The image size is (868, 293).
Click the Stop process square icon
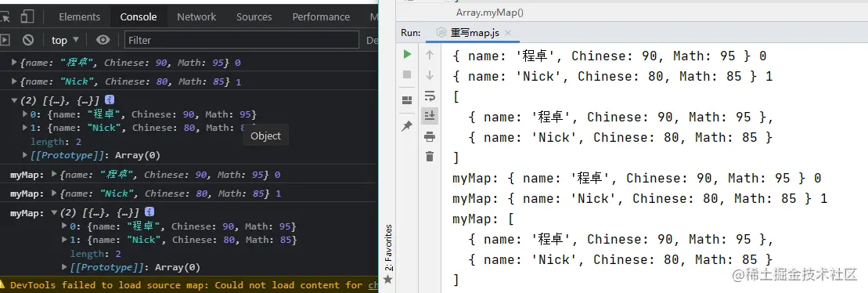tap(408, 74)
